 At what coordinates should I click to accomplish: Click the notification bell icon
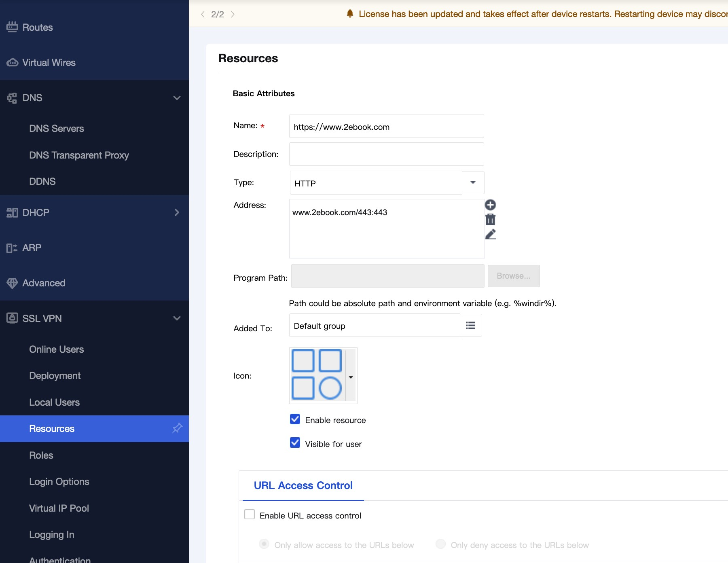coord(350,14)
